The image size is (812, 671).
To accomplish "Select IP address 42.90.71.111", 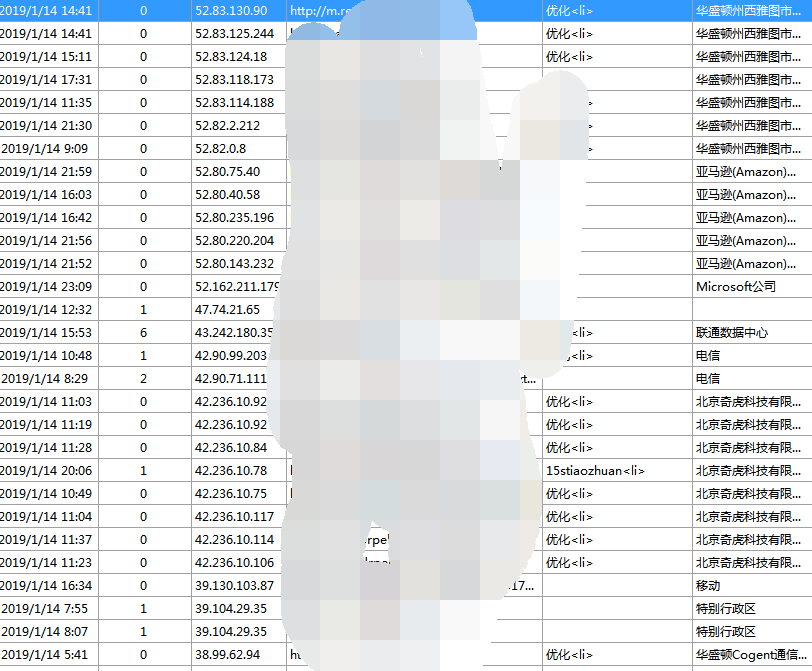I will point(231,379).
